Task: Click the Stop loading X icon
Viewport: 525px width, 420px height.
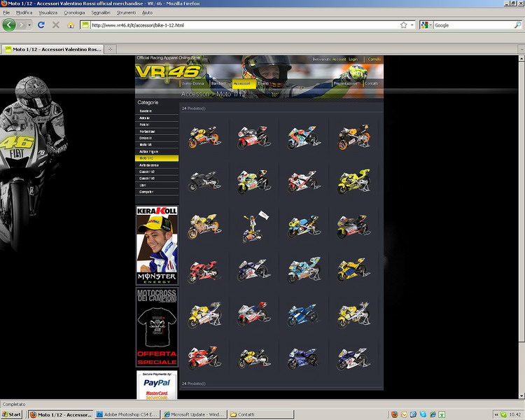Action: tap(56, 24)
